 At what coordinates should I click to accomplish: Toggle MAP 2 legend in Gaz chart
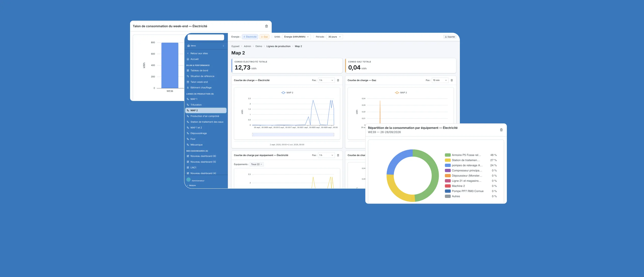[x=401, y=93]
